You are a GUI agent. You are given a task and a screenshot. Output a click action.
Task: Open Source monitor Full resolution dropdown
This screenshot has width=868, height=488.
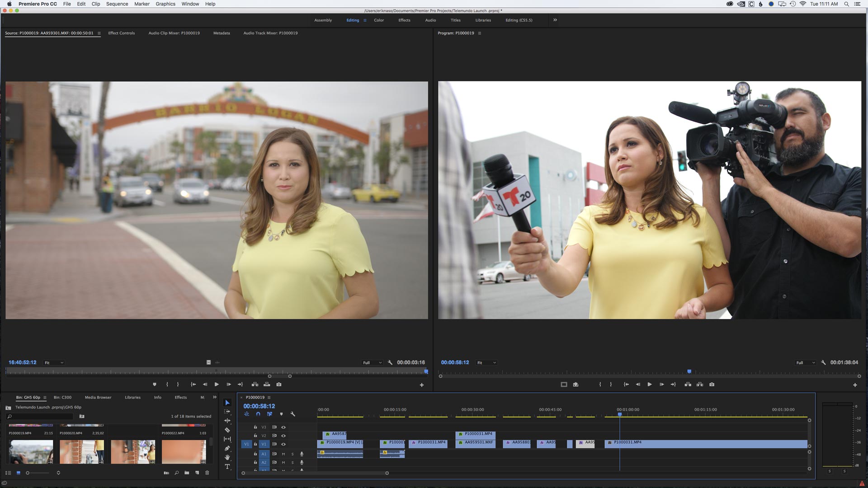pos(372,363)
